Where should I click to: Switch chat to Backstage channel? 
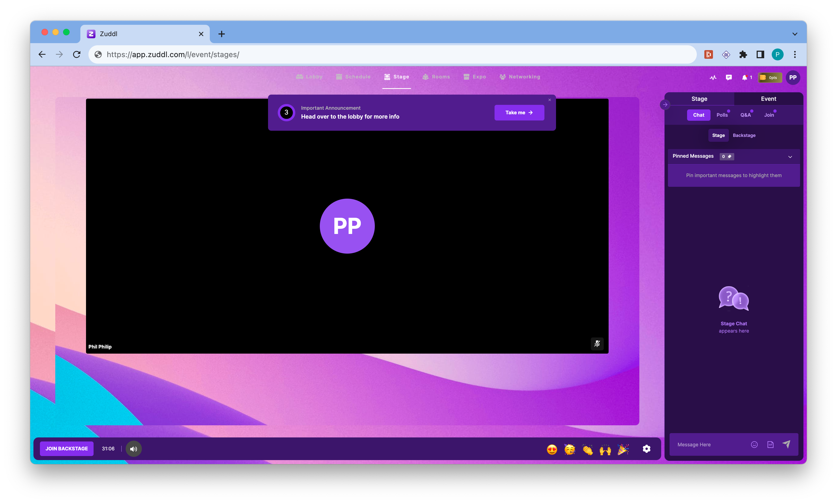pyautogui.click(x=744, y=135)
